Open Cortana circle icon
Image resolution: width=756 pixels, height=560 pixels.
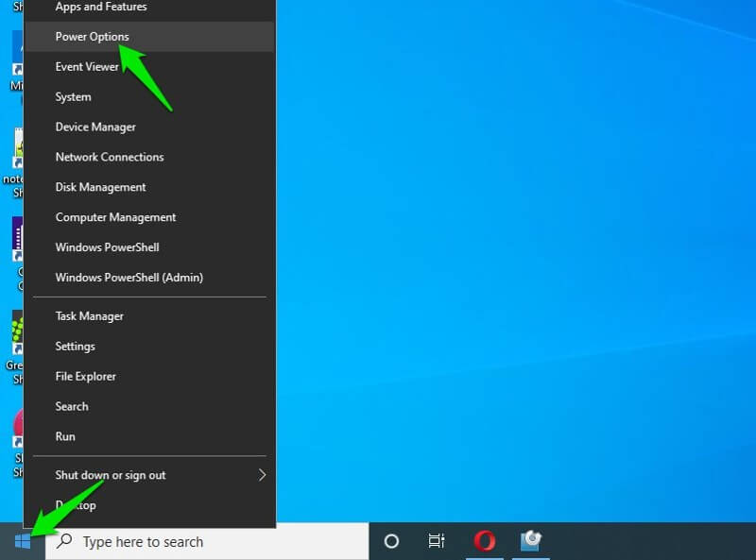pos(391,541)
